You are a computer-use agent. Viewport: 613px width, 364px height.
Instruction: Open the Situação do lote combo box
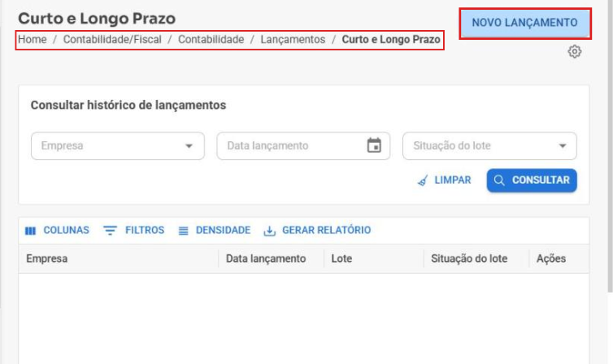(489, 146)
